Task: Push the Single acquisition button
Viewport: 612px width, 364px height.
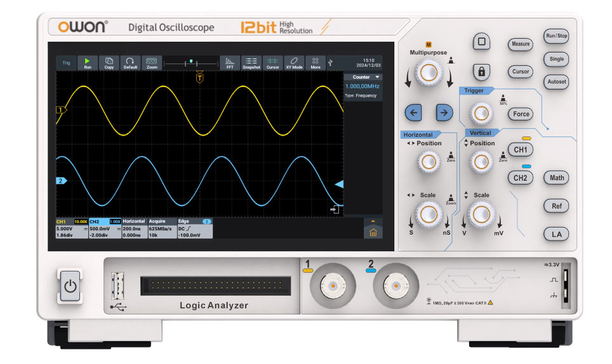Action: [x=556, y=59]
